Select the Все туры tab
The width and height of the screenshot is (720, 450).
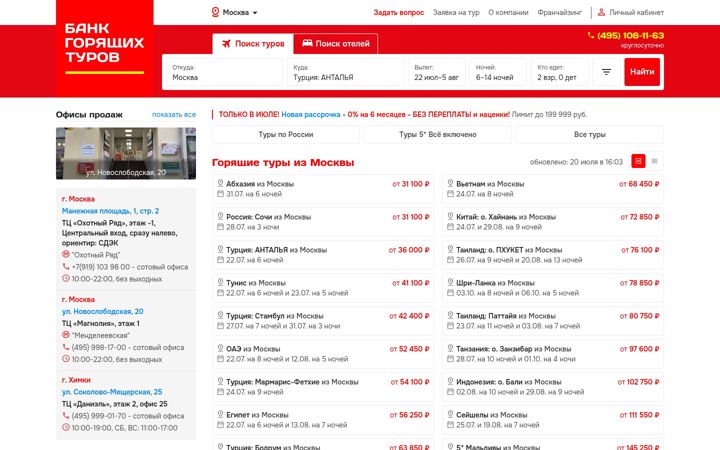[x=590, y=135]
